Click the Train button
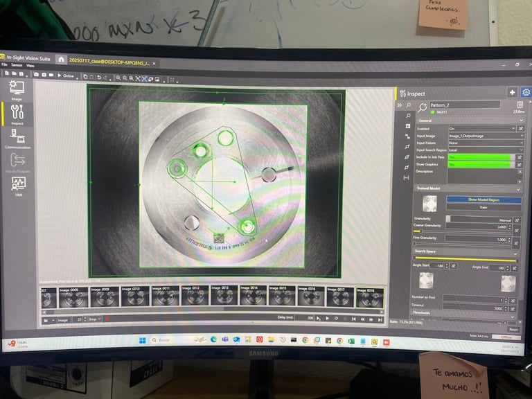This screenshot has height=399, width=532. tap(484, 207)
